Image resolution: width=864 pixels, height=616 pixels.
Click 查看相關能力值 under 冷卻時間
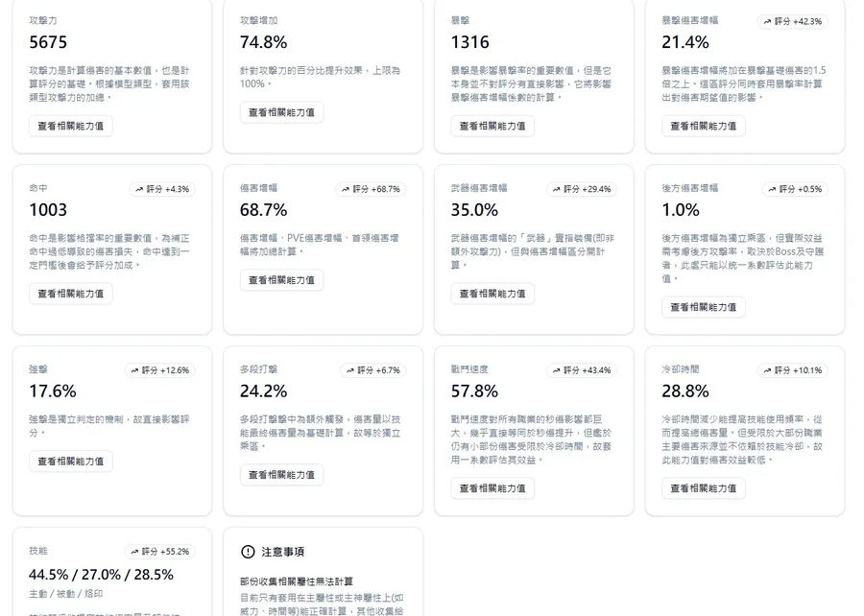coord(704,488)
